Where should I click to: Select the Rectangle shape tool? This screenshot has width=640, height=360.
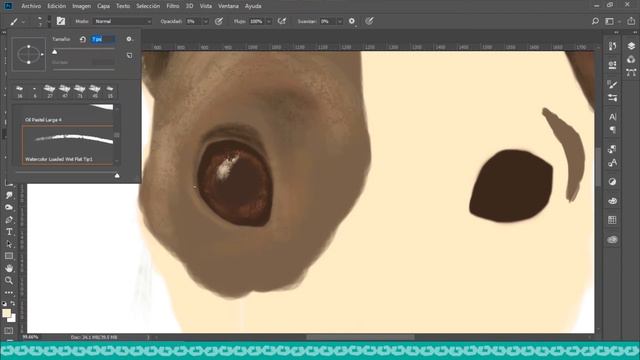point(9,256)
